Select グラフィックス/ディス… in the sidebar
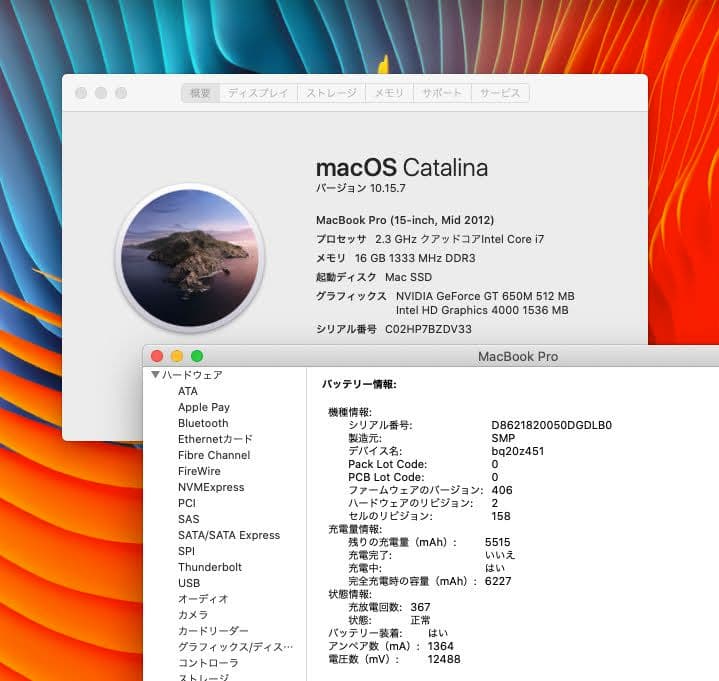719x681 pixels. click(x=235, y=647)
